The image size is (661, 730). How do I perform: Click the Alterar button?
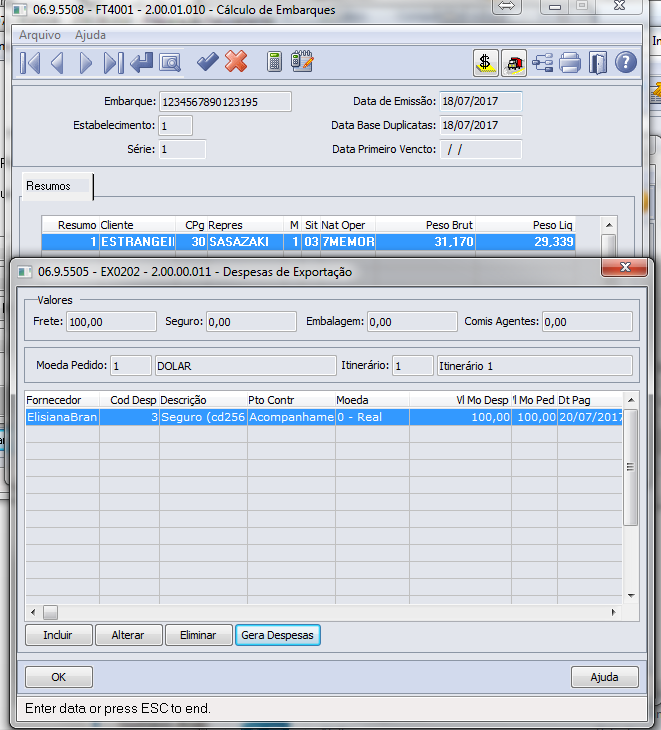[x=128, y=635]
